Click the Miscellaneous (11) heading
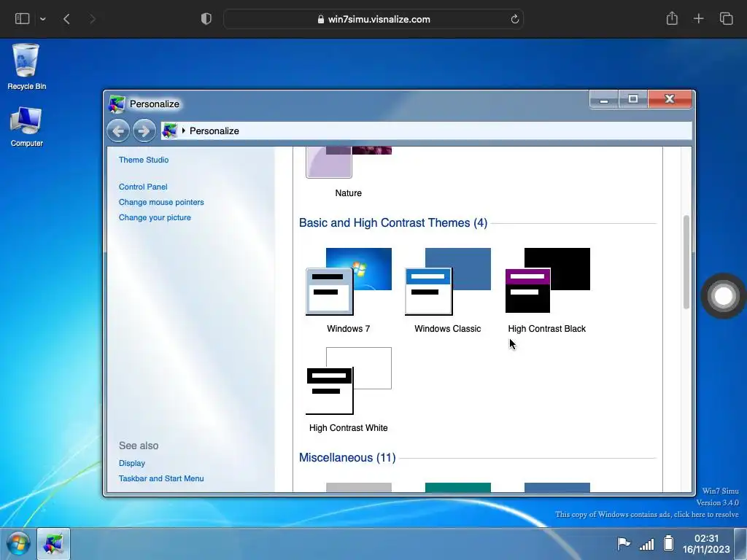 pos(347,458)
